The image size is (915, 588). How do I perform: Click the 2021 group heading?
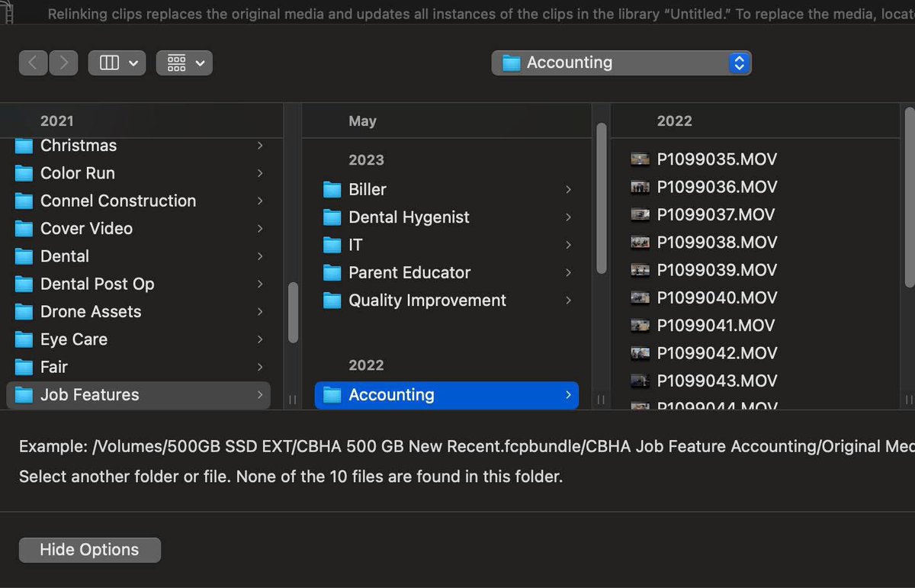point(57,120)
